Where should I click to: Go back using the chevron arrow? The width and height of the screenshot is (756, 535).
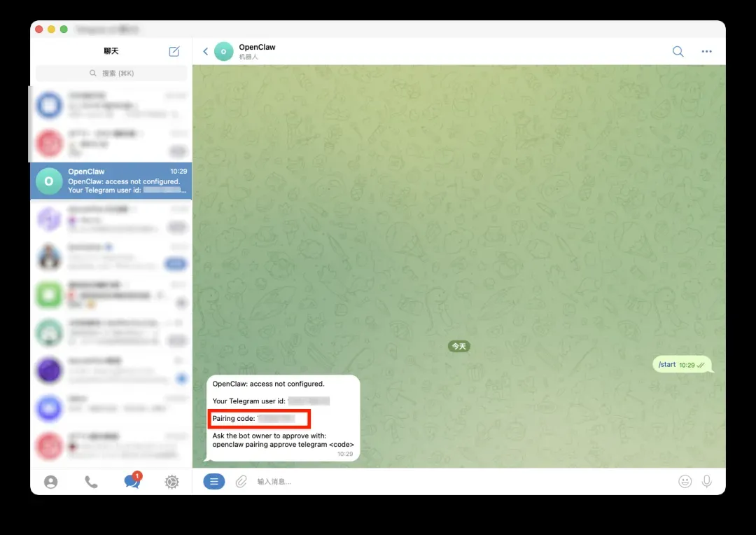(x=205, y=51)
